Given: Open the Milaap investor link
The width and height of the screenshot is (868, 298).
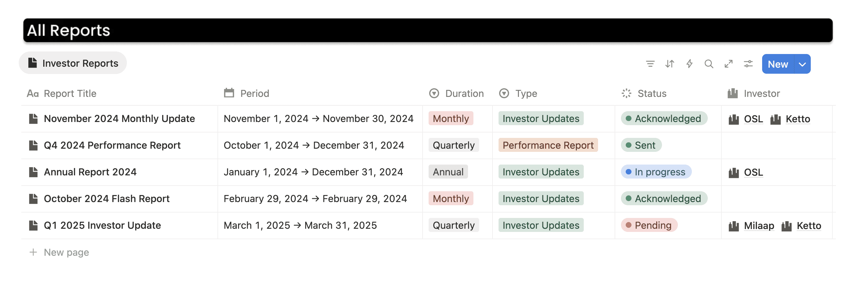Looking at the screenshot, I should tap(759, 226).
